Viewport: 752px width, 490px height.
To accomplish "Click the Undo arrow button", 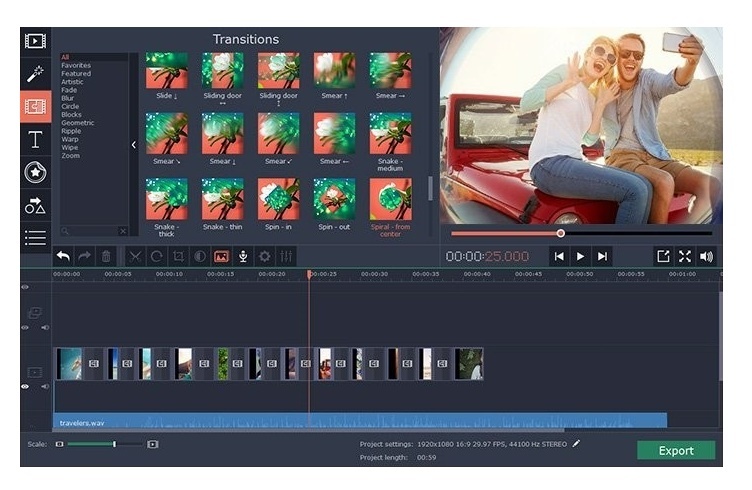I will click(x=63, y=257).
